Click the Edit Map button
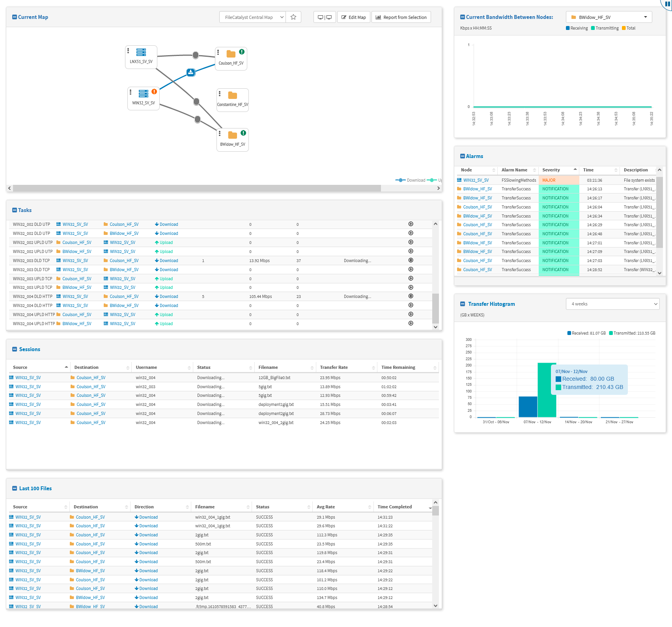672x627 pixels. [353, 17]
